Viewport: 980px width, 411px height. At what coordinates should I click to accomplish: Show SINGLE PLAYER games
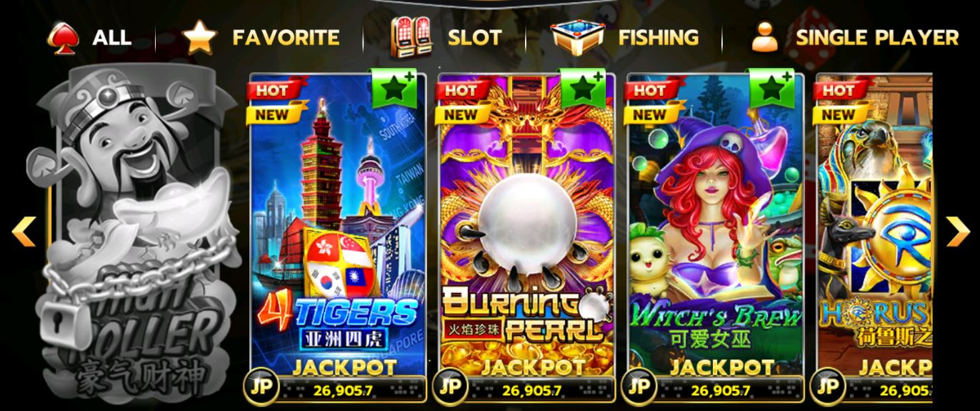pyautogui.click(x=854, y=37)
